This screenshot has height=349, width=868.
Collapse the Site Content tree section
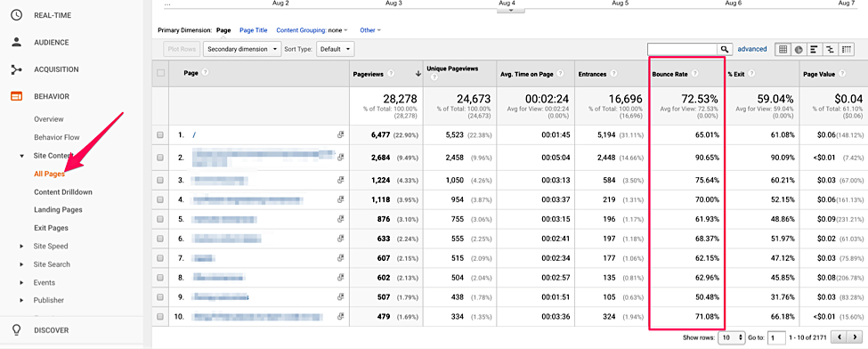point(21,156)
